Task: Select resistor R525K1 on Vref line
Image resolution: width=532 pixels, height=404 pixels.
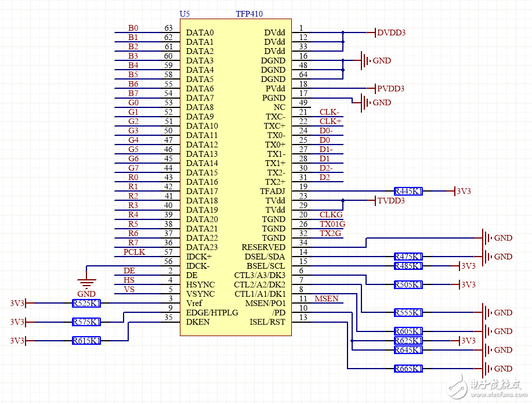Action: coord(86,303)
